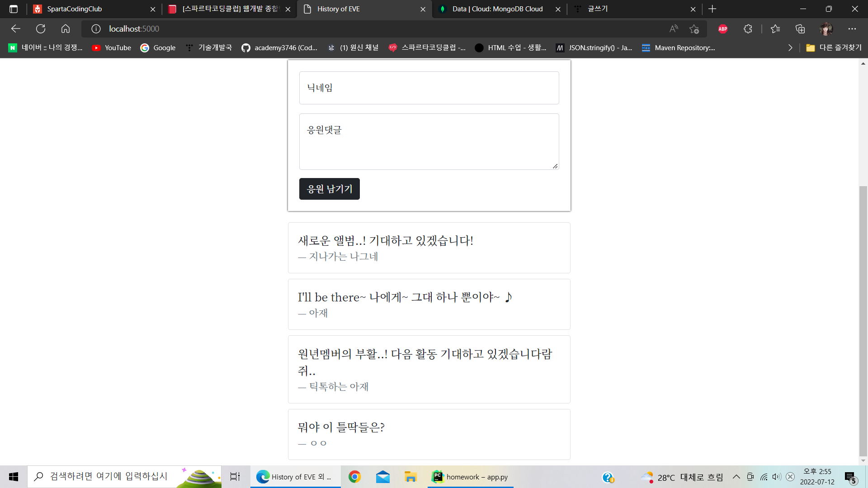Click the browser refresh icon
Image resolution: width=868 pixels, height=488 pixels.
[41, 29]
